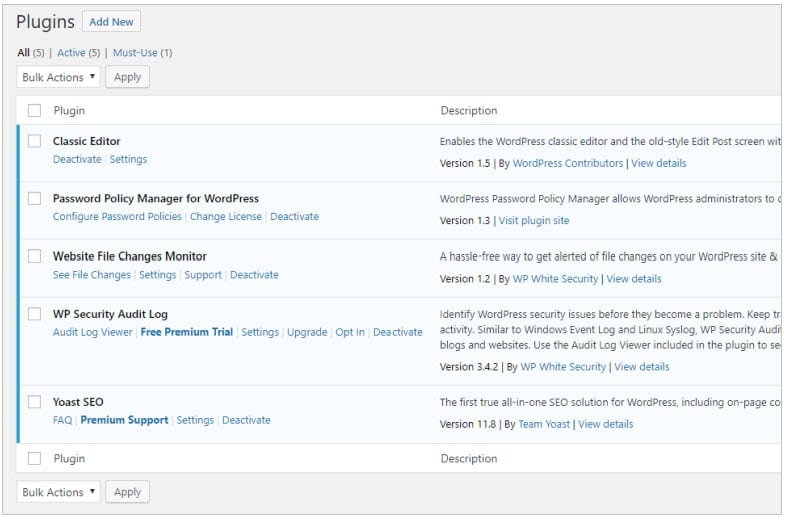The width and height of the screenshot is (787, 518).
Task: Click the WP Security Audit Log title
Action: (x=110, y=314)
